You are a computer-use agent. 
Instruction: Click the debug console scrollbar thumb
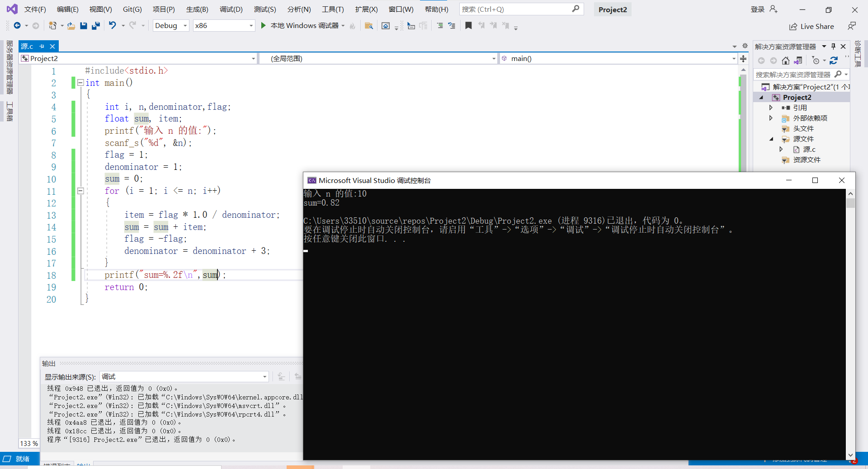(850, 203)
